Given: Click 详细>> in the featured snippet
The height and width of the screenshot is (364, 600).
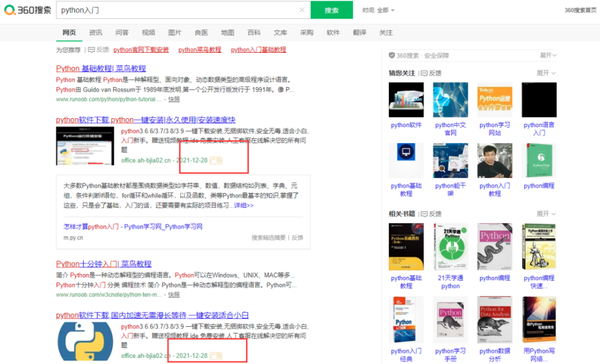Looking at the screenshot, I should (x=244, y=206).
